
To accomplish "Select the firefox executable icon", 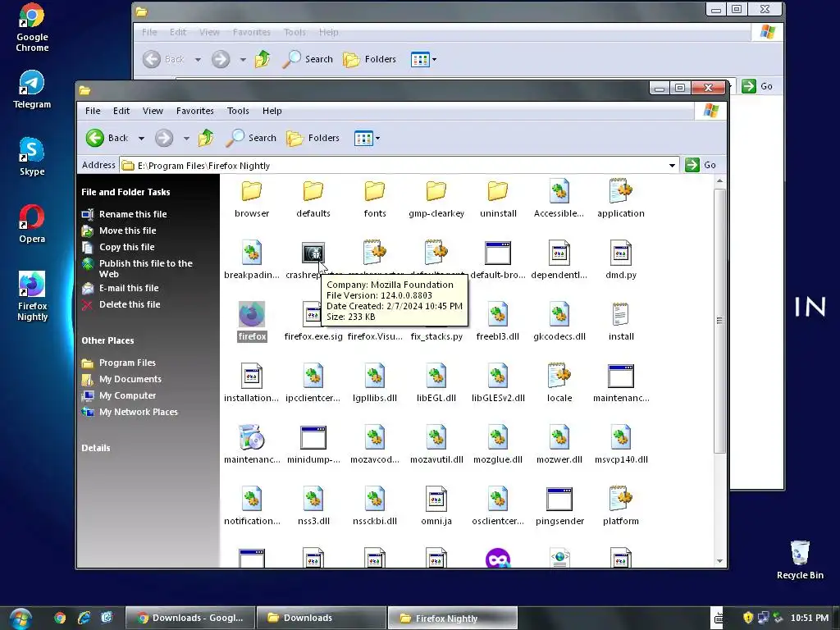I will [252, 314].
